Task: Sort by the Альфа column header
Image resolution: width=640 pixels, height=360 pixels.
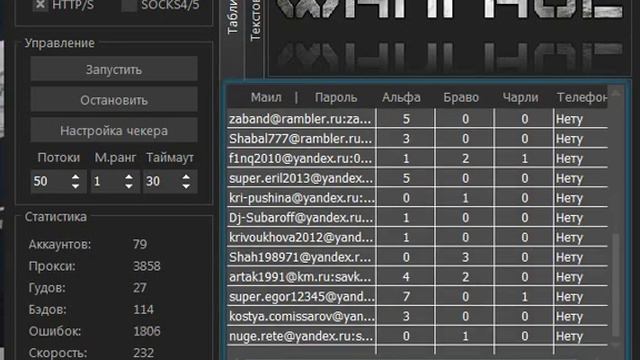Action: coord(401,98)
